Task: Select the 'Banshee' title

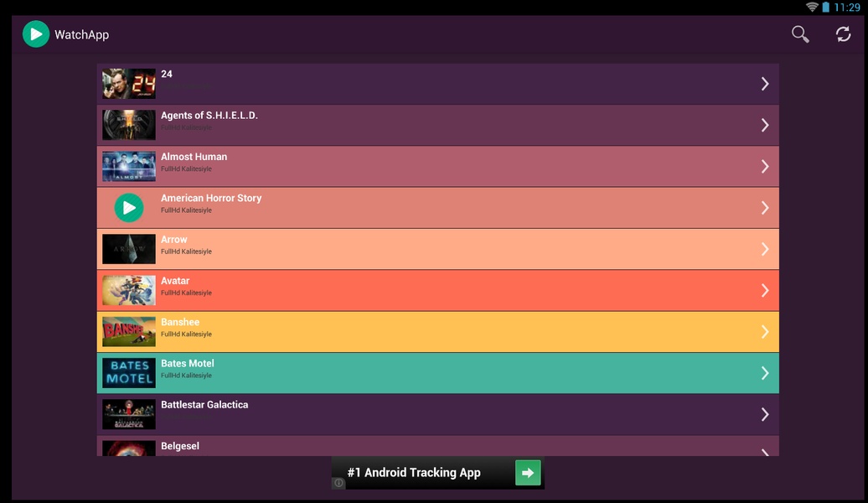Action: point(180,322)
